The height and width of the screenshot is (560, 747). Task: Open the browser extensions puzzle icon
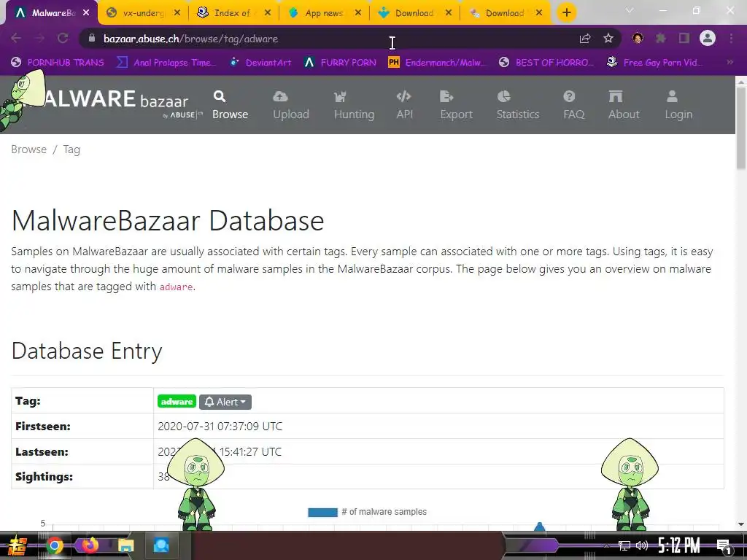(x=661, y=38)
